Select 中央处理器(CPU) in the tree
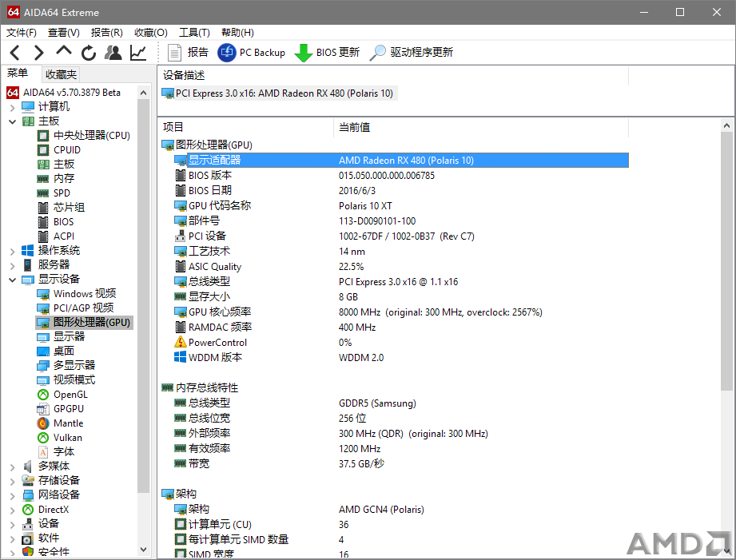The width and height of the screenshot is (736, 560). coord(91,136)
